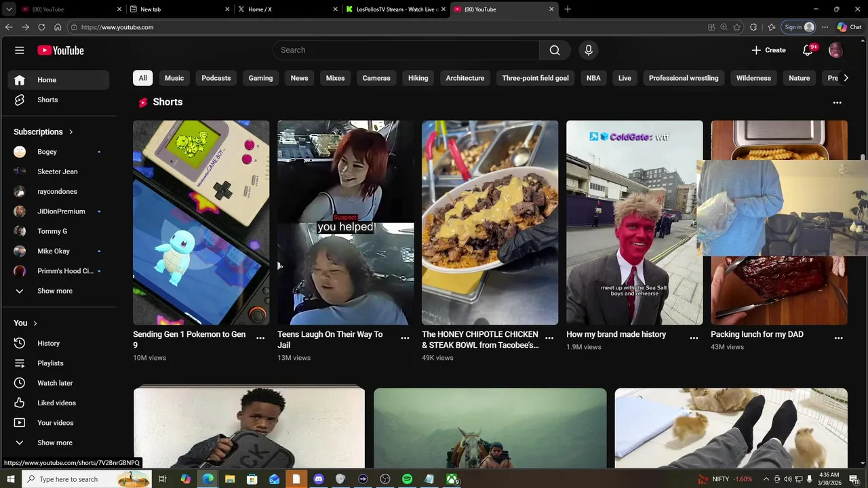Click Packing lunch for my DAD title

click(757, 334)
